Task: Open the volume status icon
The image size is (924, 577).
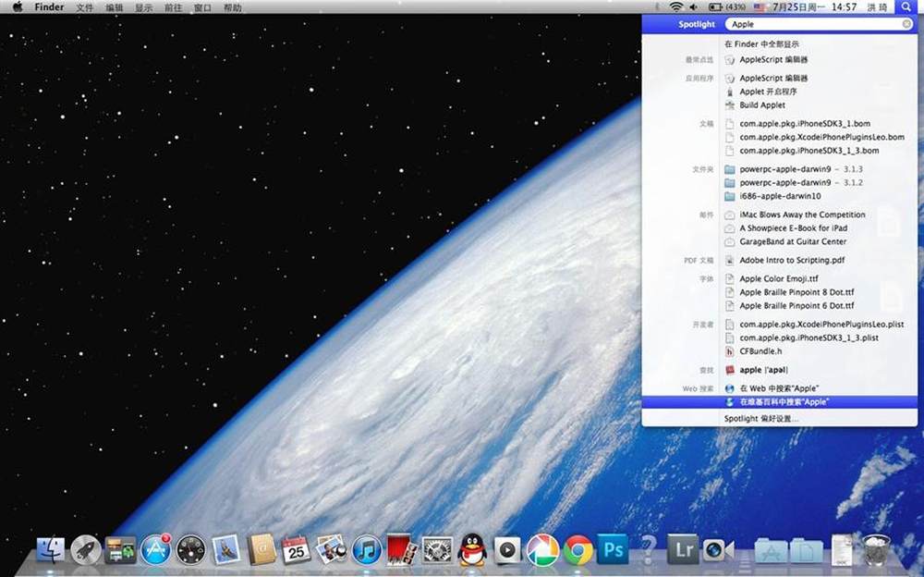Action: coord(694,7)
